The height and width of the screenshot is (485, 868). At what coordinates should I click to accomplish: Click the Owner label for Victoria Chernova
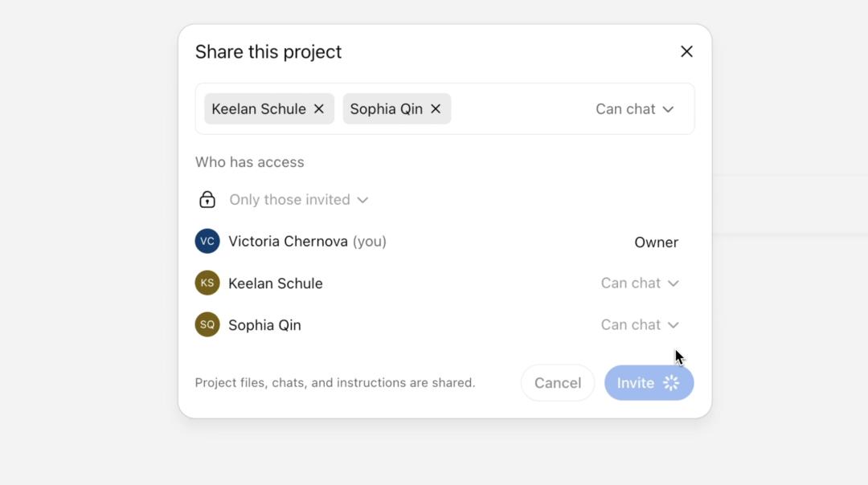[657, 242]
